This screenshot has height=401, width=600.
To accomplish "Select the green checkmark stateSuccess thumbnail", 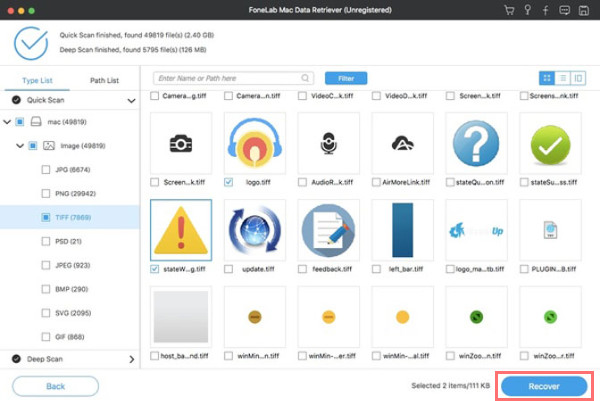I will tap(550, 143).
